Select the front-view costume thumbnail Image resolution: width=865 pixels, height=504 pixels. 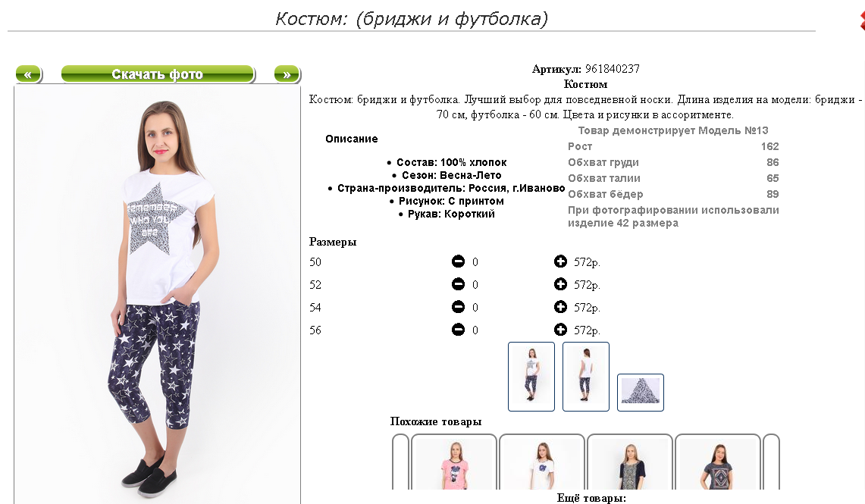(531, 376)
